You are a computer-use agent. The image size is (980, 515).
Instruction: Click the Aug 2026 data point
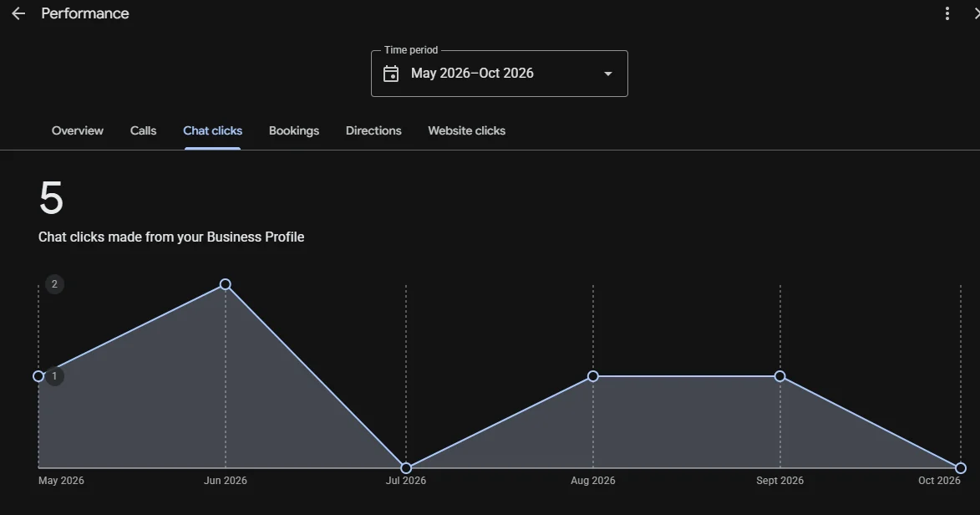pyautogui.click(x=593, y=376)
